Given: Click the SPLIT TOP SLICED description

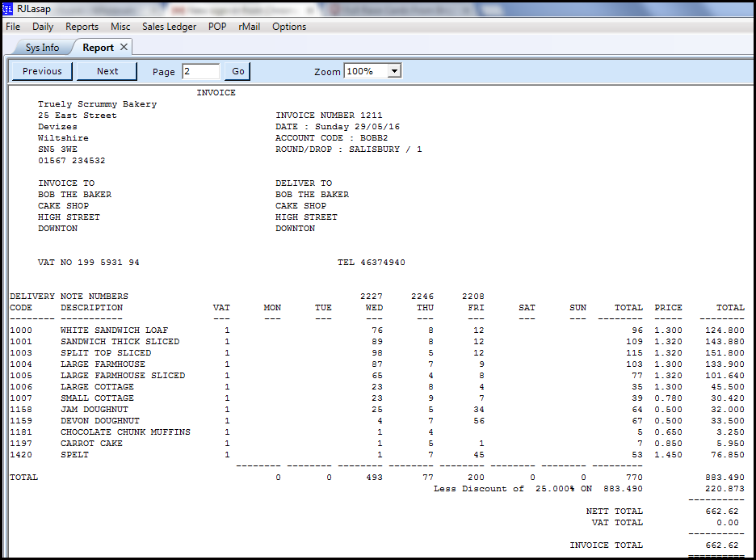Looking at the screenshot, I should pyautogui.click(x=106, y=353).
